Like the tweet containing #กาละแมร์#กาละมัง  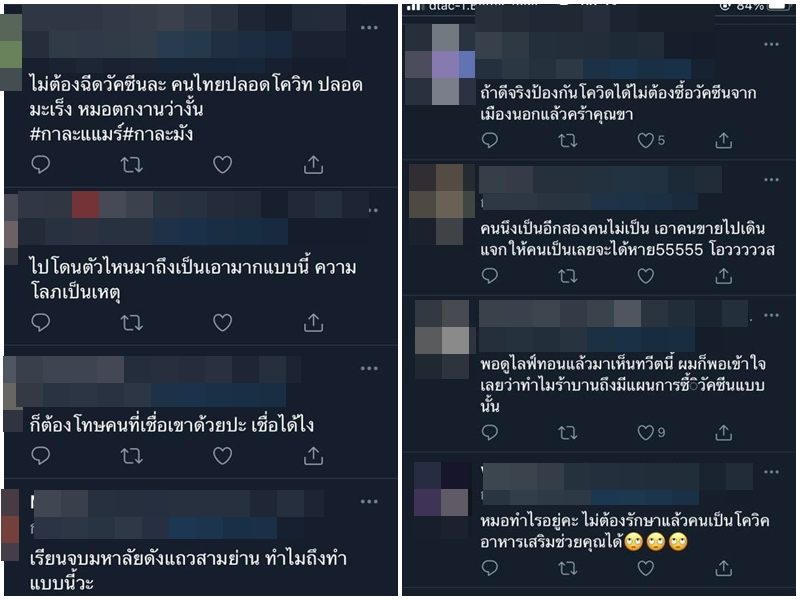222,164
